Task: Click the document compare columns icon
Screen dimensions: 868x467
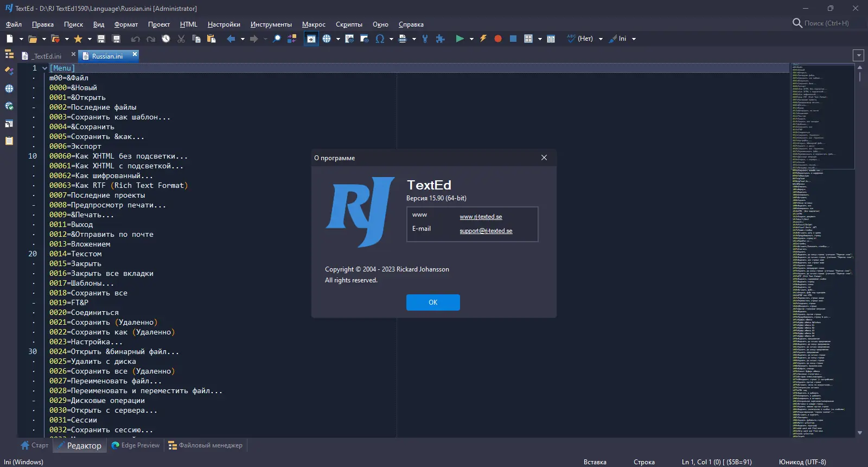Action: point(551,39)
